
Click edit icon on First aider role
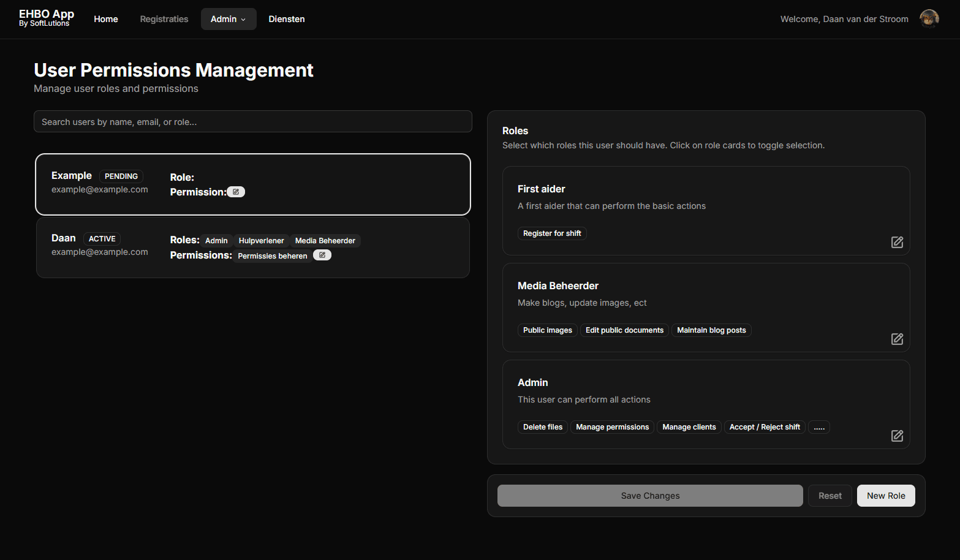[x=897, y=242]
